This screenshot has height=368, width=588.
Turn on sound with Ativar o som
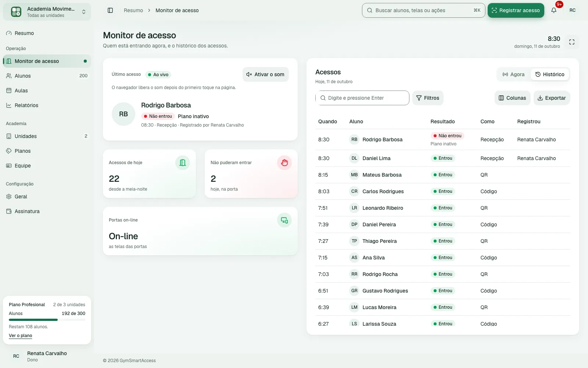[x=265, y=74]
